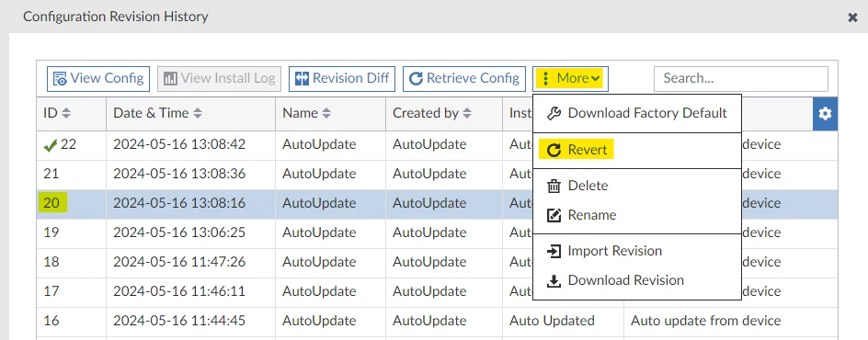This screenshot has height=340, width=868.
Task: Sort by Name column arrows
Action: pos(326,113)
